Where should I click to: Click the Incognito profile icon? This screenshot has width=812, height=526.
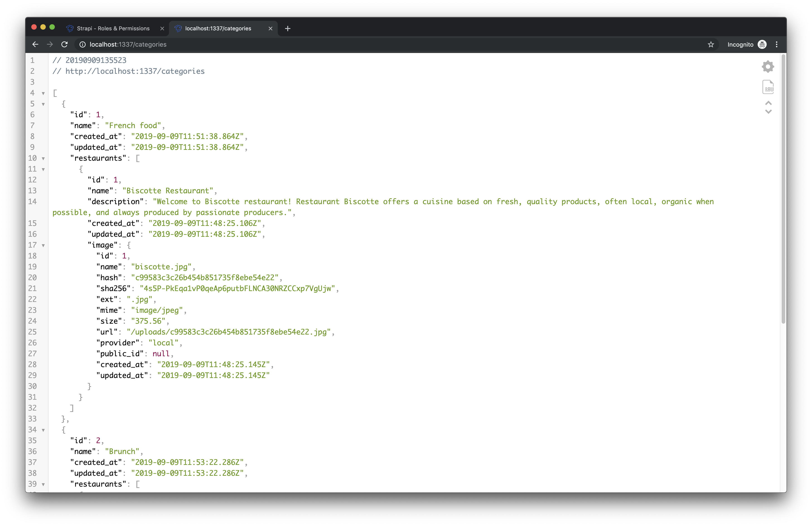[x=762, y=44]
